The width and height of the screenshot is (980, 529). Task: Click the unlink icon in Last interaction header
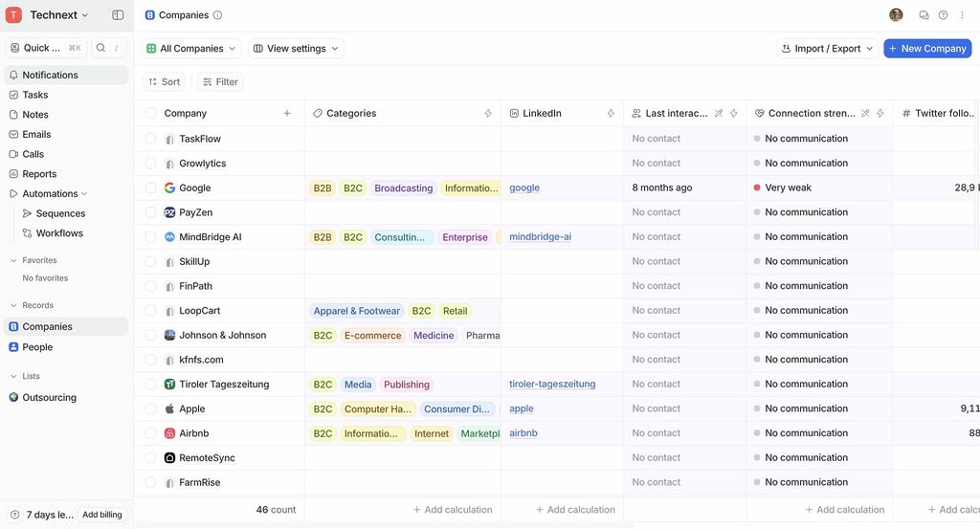[719, 113]
